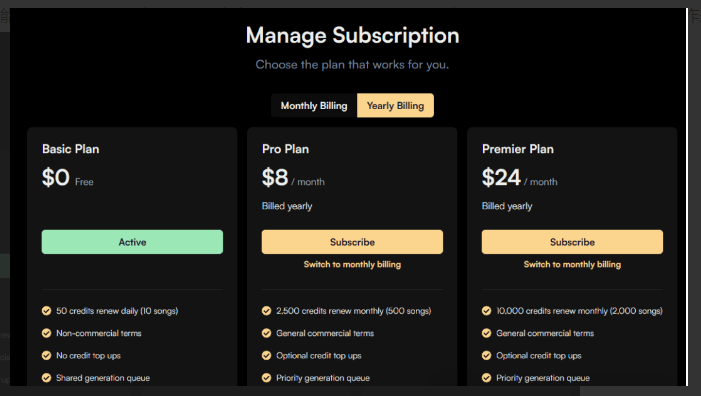Click checkmark icon beside 2,500 credits renew monthly
This screenshot has width=701, height=396.
pos(266,311)
